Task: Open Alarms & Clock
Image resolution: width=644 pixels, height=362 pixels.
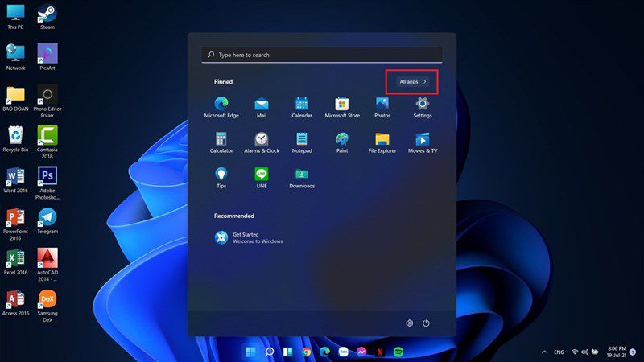Action: (x=261, y=143)
